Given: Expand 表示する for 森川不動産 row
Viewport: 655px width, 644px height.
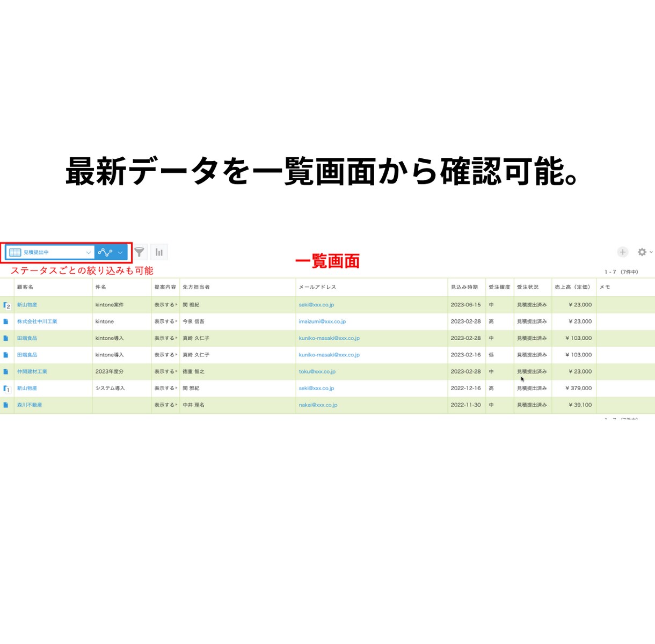Looking at the screenshot, I should click(x=166, y=405).
